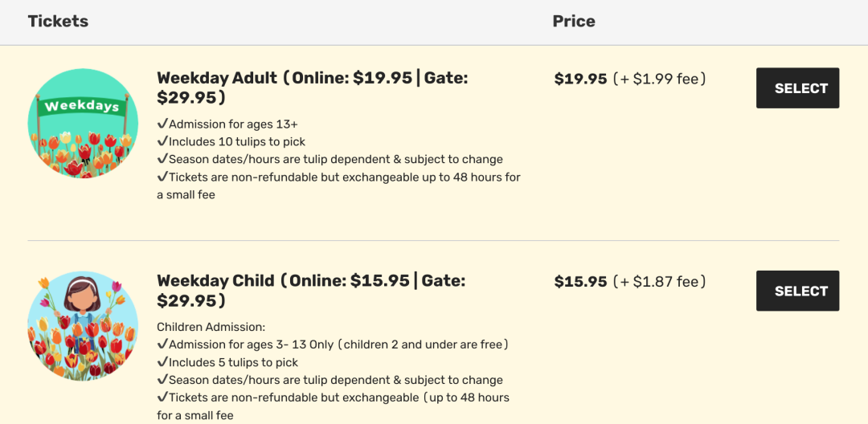The height and width of the screenshot is (424, 868).
Task: Click checkmark beside Includes 10 tulips to pick
Action: pyautogui.click(x=162, y=141)
